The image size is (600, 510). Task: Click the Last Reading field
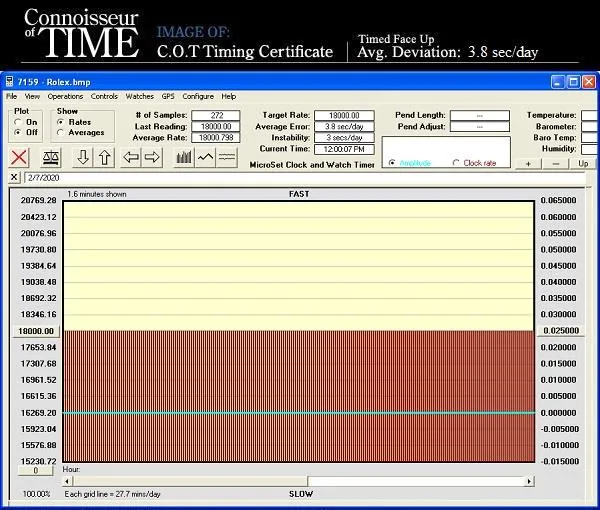[x=216, y=126]
